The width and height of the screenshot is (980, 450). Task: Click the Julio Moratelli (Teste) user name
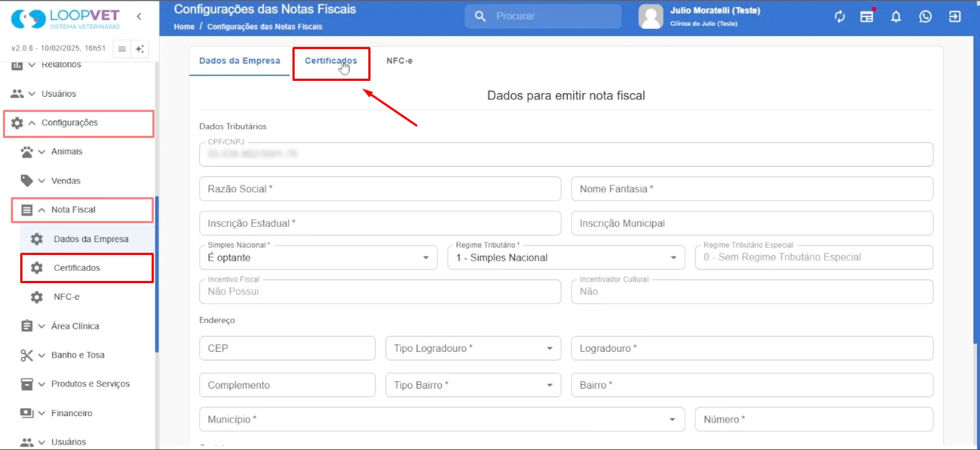point(715,11)
